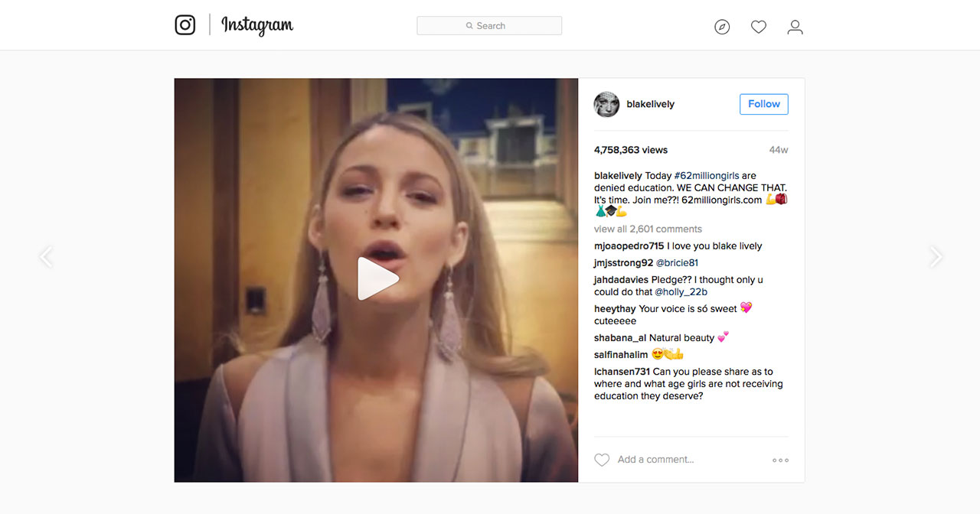Go to the previous post arrow
This screenshot has width=980, height=514.
pyautogui.click(x=46, y=257)
